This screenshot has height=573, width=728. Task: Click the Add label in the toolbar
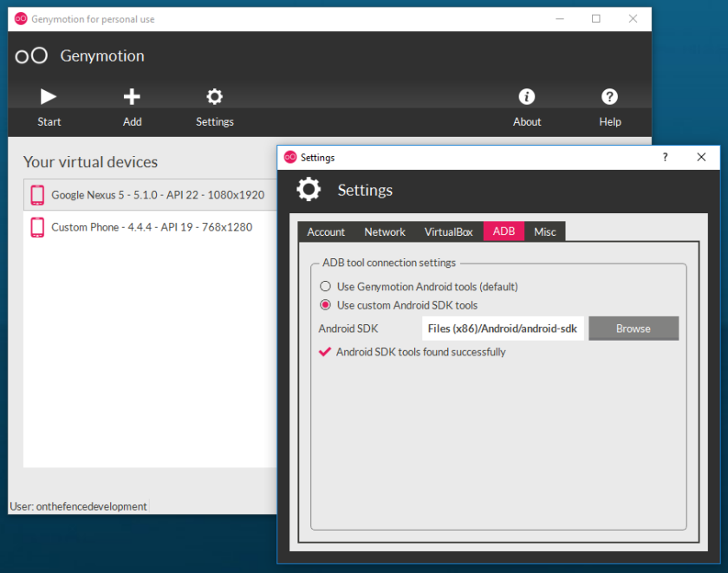133,121
